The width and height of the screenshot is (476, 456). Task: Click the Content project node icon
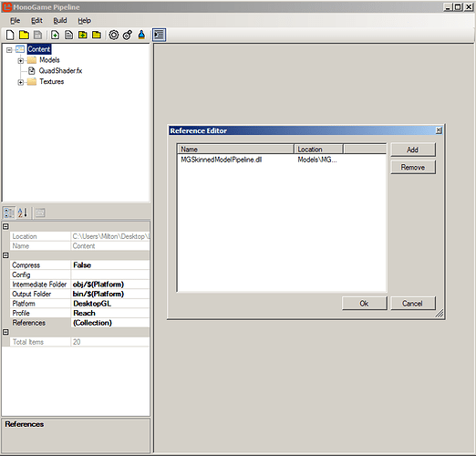(x=20, y=49)
